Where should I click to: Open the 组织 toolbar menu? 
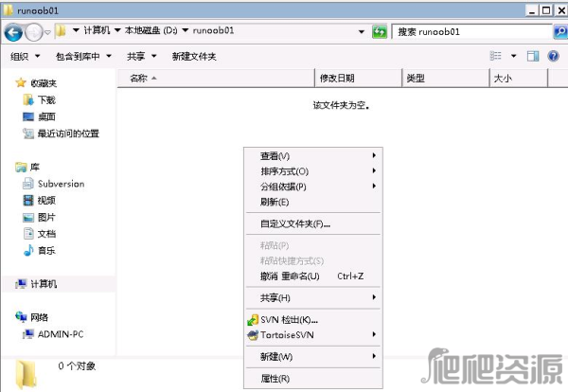[25, 56]
